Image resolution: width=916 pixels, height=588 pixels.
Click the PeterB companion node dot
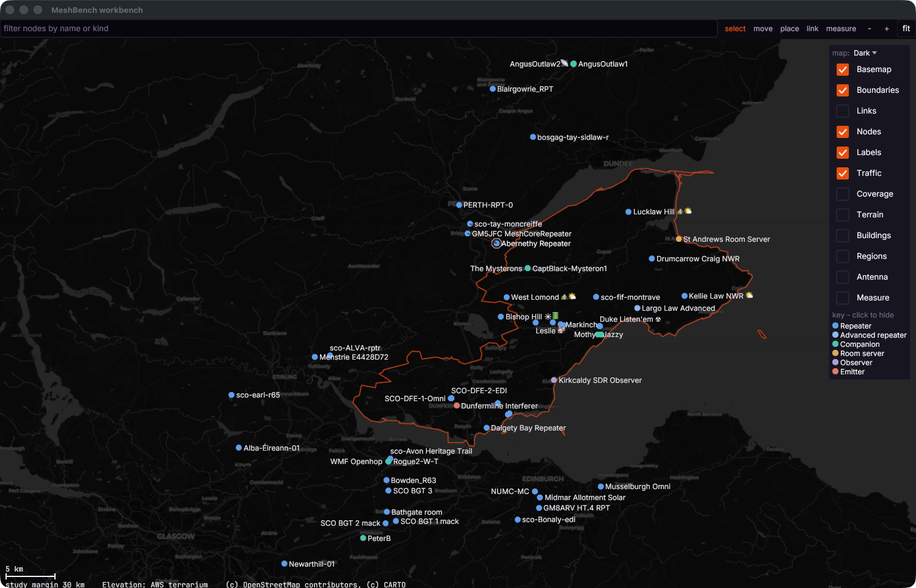(363, 539)
